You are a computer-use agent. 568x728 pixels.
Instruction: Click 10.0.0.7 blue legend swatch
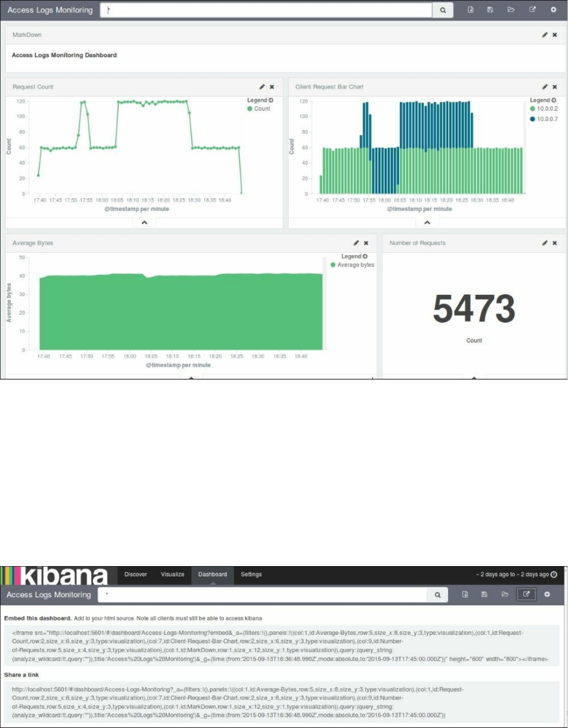click(x=532, y=119)
